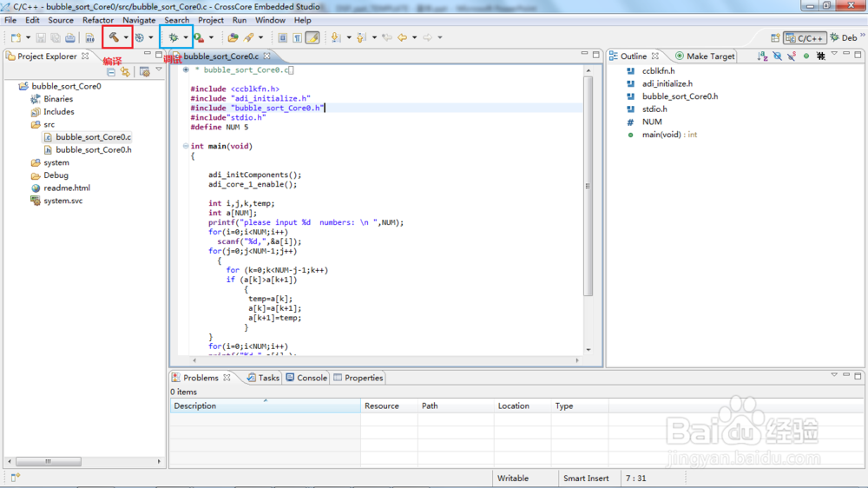Screen dimensions: 868x488
Task: Open the Project Explorer view menu triangle
Action: point(158,69)
